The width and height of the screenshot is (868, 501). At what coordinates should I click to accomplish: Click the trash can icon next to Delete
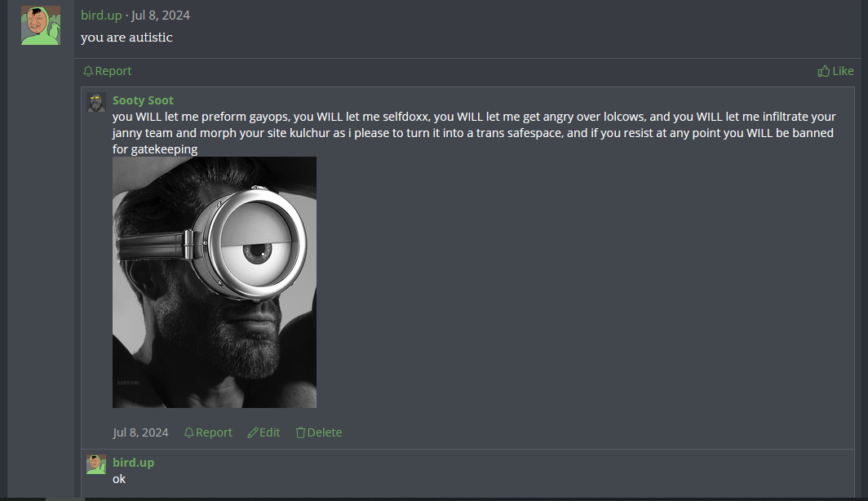[300, 432]
